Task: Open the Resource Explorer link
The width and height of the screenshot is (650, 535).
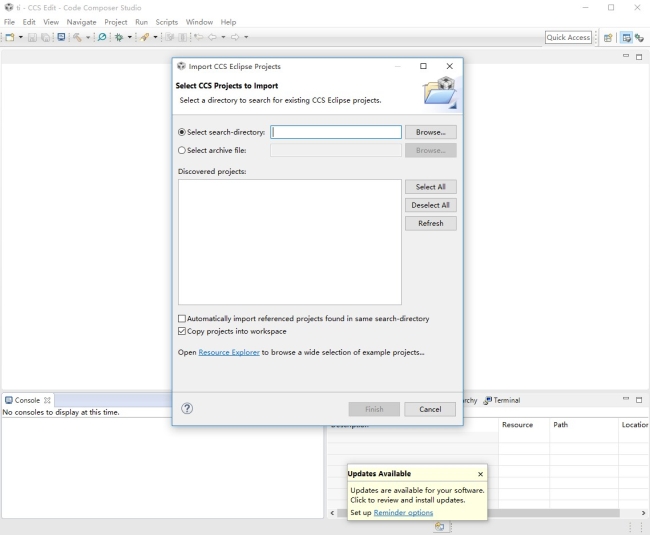Action: pos(229,352)
